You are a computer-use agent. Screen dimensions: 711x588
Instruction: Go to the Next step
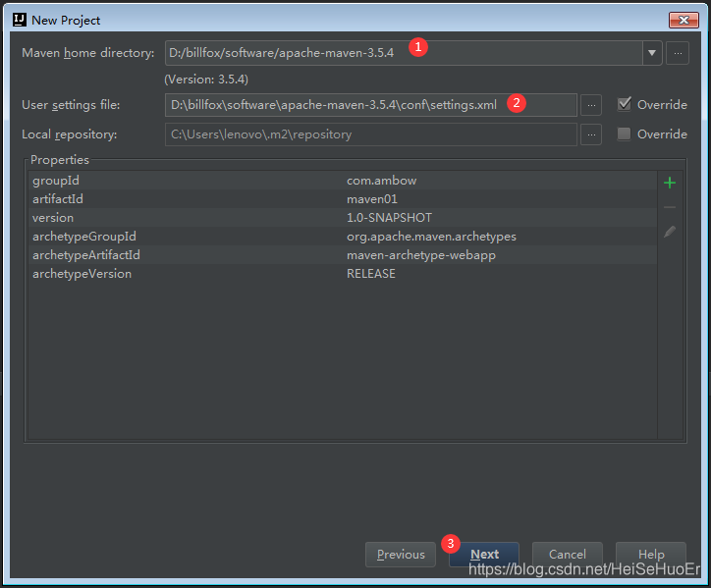click(x=484, y=554)
